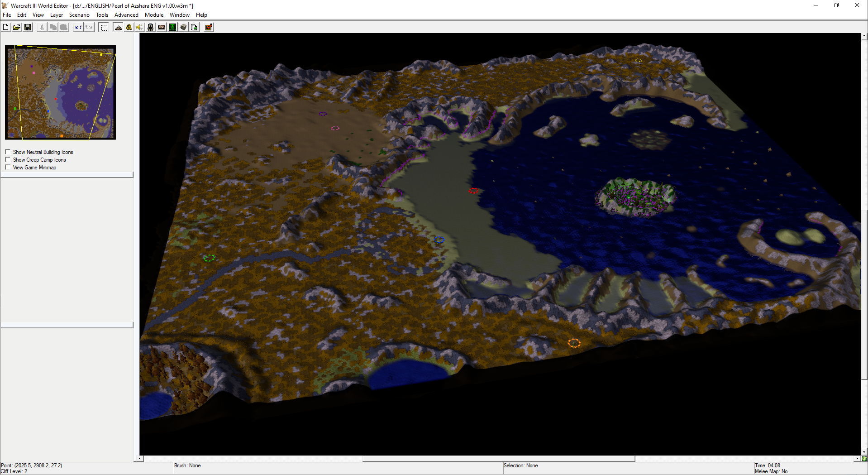Open the View menu
Image resolution: width=868 pixels, height=475 pixels.
coord(38,15)
